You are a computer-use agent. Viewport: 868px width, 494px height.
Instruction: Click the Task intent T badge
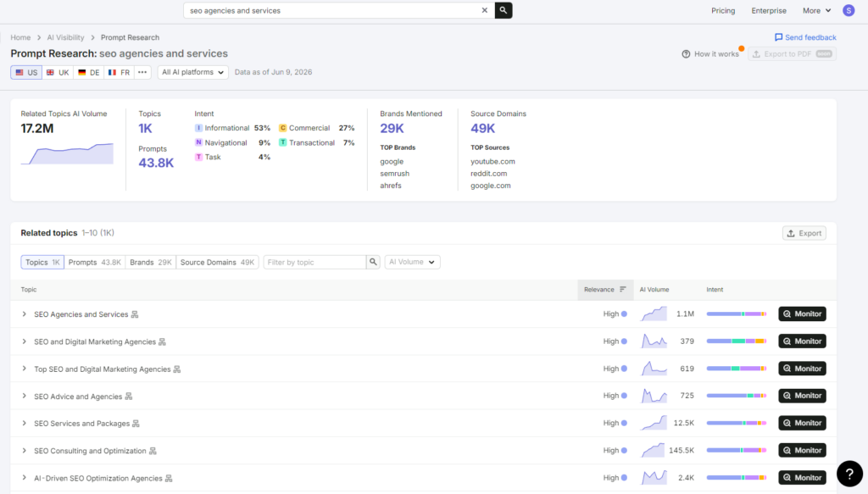click(x=198, y=157)
